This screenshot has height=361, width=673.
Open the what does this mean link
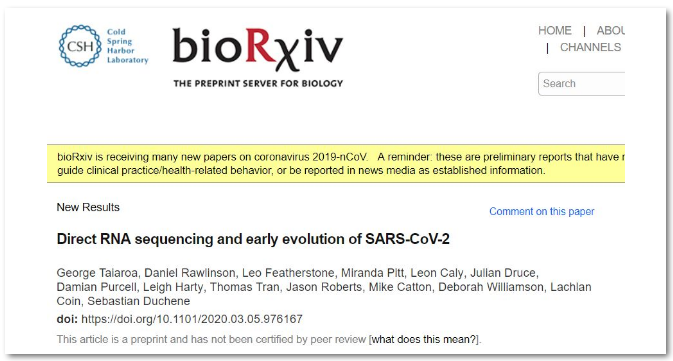424,339
